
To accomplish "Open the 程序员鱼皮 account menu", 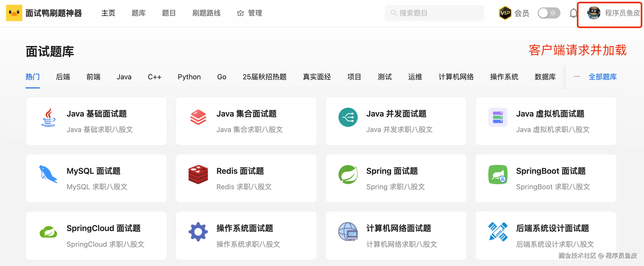I will [x=614, y=13].
